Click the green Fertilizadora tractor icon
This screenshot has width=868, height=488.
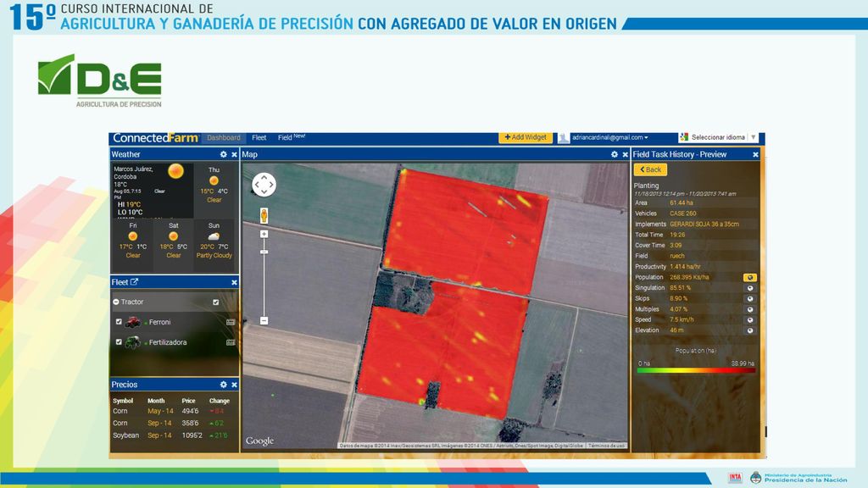(133, 342)
